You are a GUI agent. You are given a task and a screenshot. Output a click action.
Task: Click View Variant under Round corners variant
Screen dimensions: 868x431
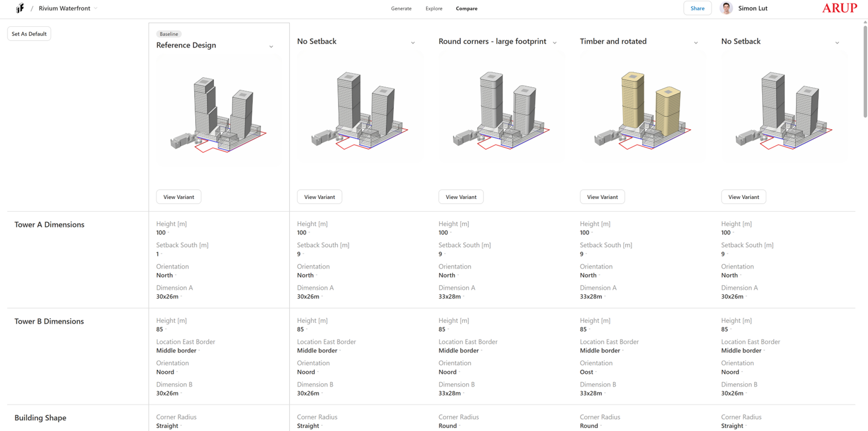pos(461,197)
